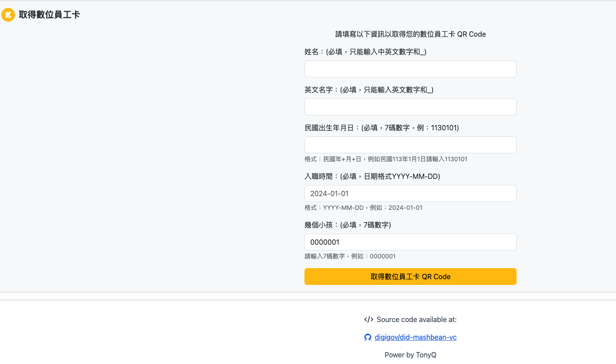The image size is (616, 364).
Task: Focus the 姓名 name input field
Action: tap(410, 69)
